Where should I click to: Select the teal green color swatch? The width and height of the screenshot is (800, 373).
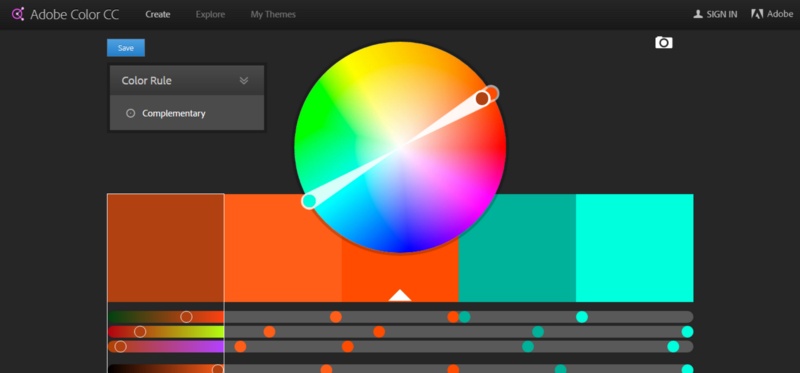tap(517, 247)
